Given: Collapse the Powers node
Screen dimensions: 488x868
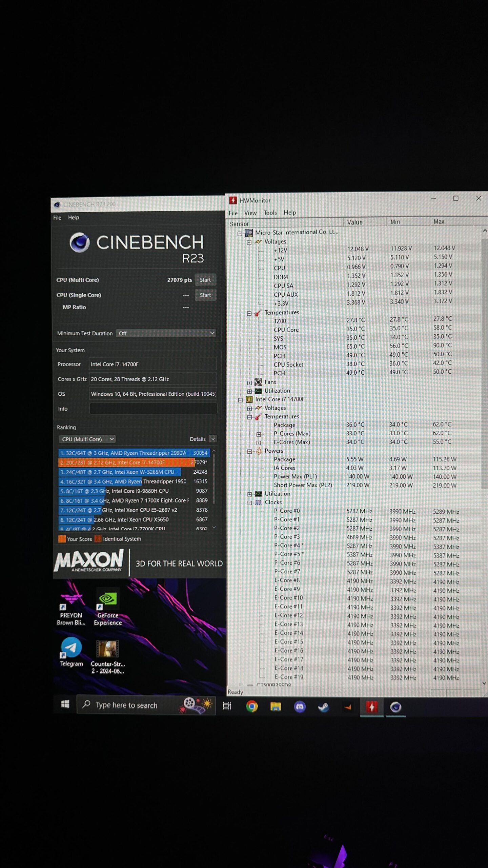Looking at the screenshot, I should click(x=249, y=452).
